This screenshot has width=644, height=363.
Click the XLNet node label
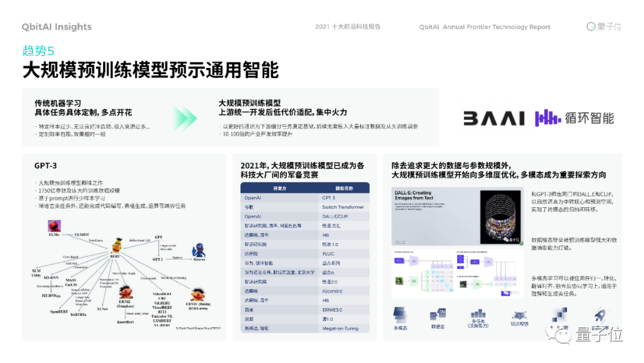tap(103, 309)
